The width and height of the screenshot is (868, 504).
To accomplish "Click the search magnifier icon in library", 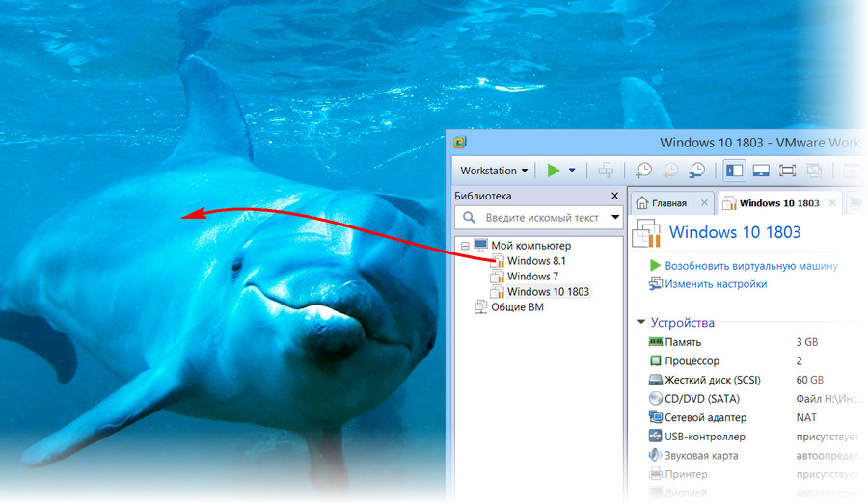I will coord(469,218).
